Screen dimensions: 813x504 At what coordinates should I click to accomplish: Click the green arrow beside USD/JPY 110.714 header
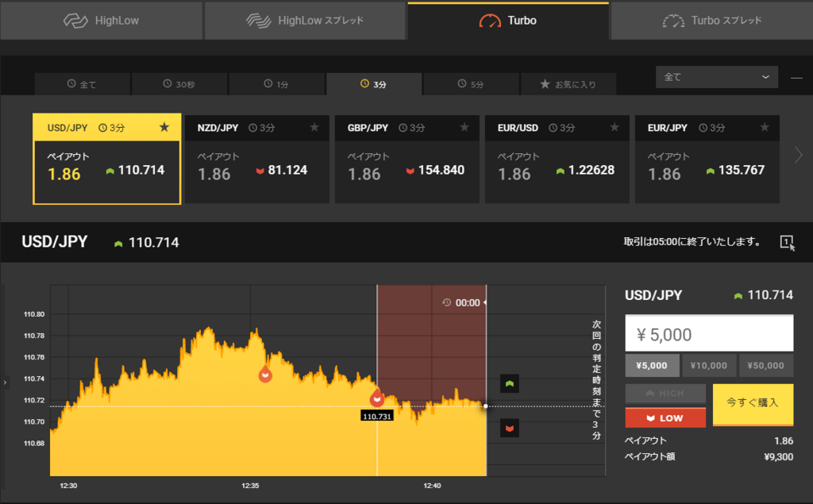pos(118,244)
